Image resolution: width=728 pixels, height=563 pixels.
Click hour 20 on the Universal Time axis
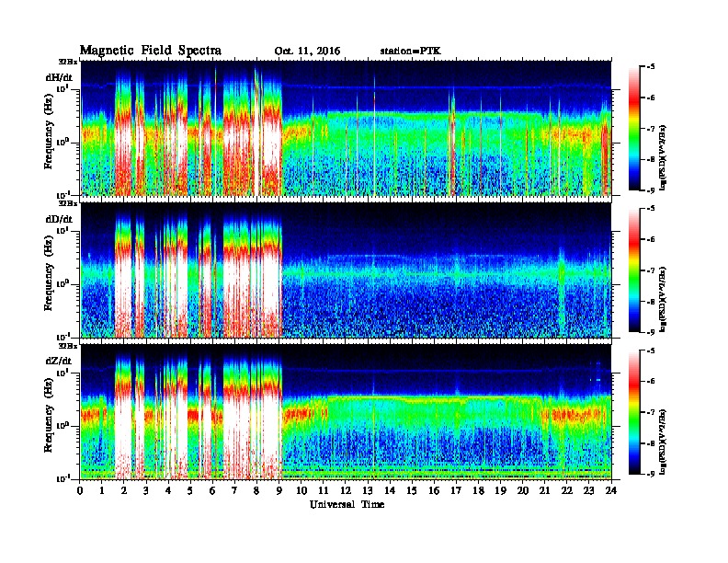[523, 490]
